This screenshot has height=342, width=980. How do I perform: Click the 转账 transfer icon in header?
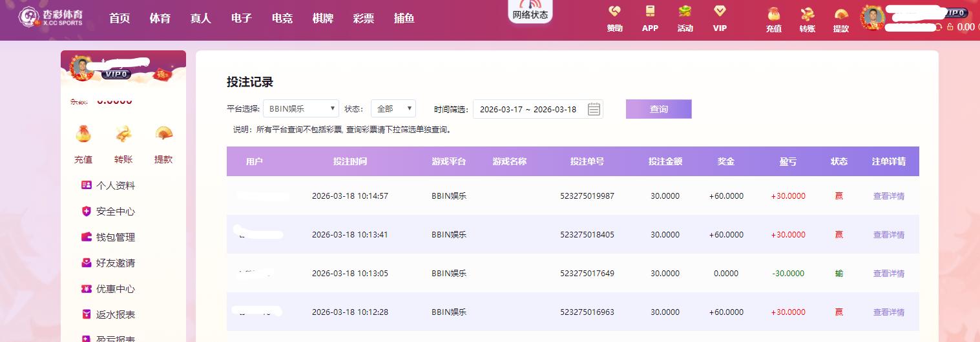(807, 14)
